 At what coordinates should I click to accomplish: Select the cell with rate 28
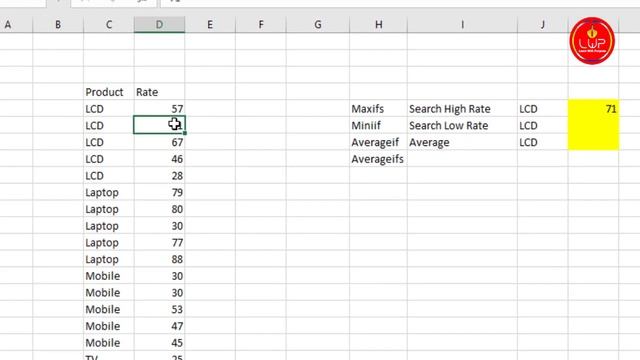tap(159, 176)
